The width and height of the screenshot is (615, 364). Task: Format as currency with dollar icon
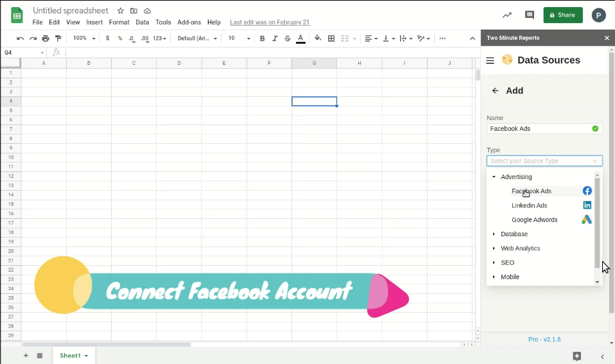point(107,38)
